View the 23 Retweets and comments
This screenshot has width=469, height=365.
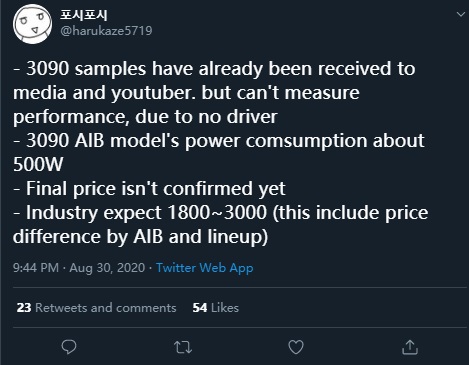point(96,308)
